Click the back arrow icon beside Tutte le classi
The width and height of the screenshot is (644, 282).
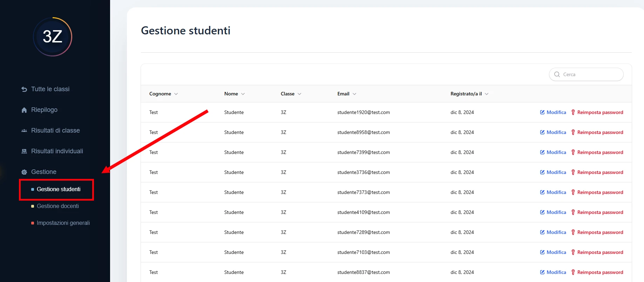[x=24, y=89]
